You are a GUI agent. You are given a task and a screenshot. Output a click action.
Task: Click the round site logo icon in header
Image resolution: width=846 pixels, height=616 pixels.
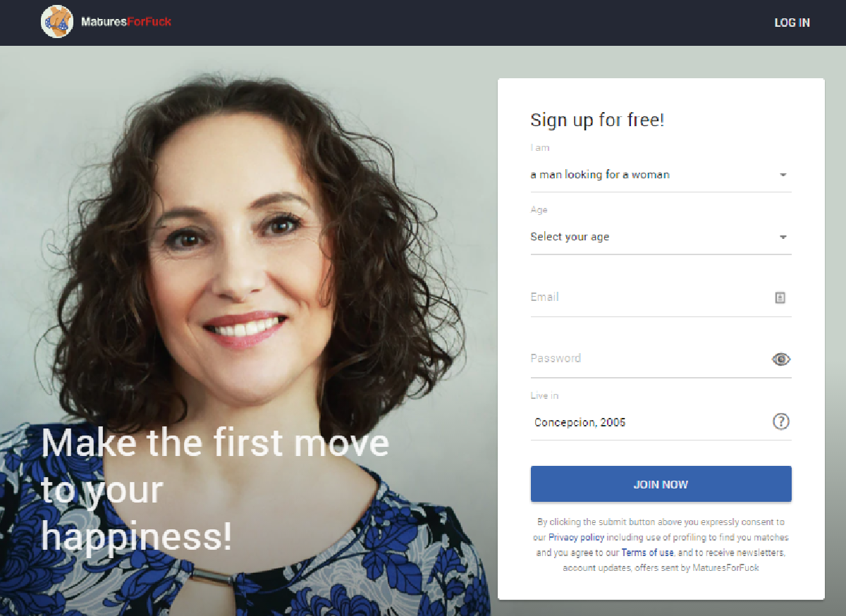point(57,22)
